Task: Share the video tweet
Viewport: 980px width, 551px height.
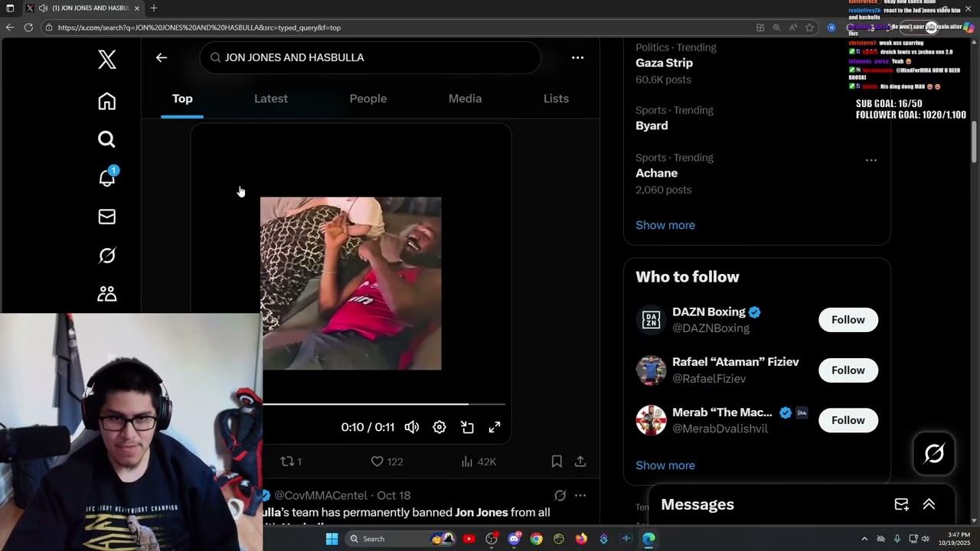Action: coord(580,461)
